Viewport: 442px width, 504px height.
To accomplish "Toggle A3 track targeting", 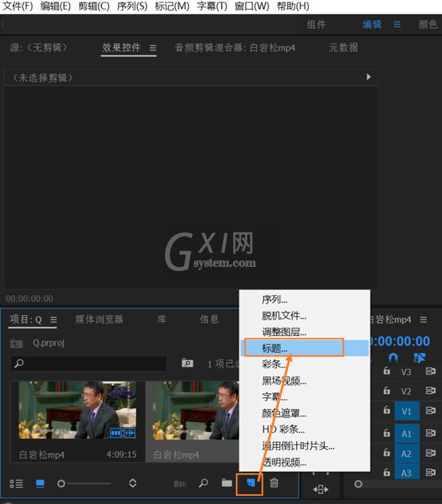I will pyautogui.click(x=407, y=472).
